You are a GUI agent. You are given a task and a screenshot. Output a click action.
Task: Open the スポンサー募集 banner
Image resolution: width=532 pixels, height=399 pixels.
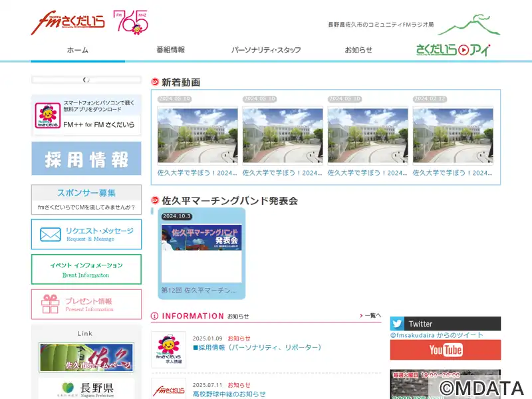click(x=86, y=199)
